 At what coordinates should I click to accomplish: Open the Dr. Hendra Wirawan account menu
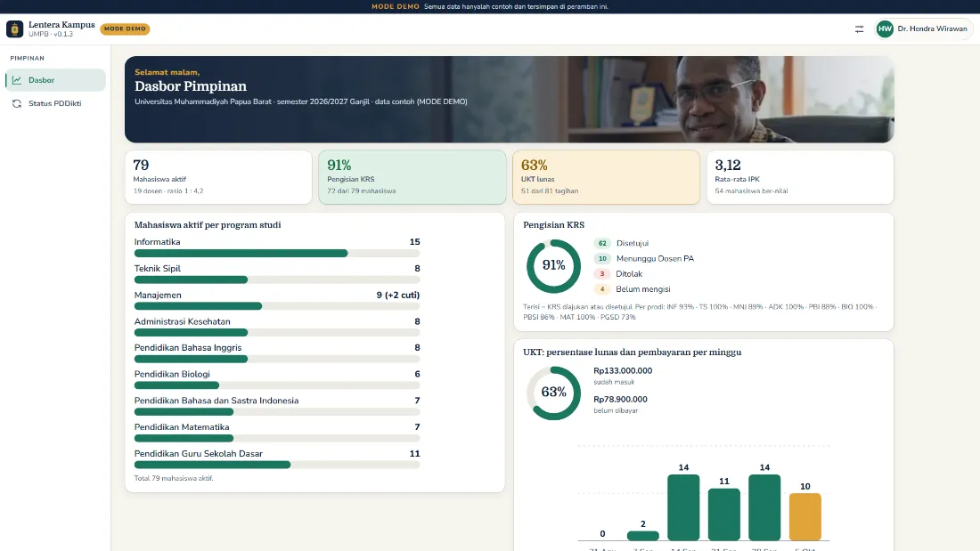[x=923, y=28]
